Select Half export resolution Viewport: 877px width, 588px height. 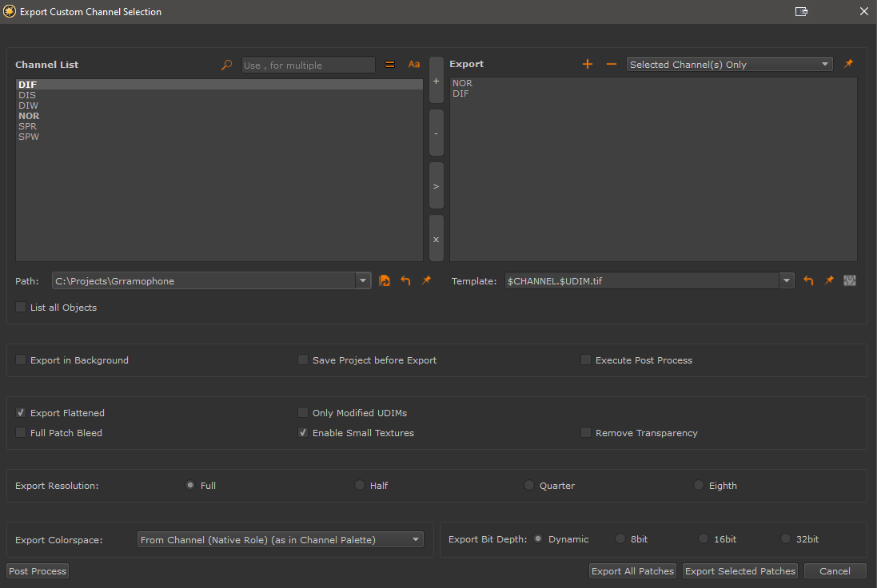[x=360, y=486]
